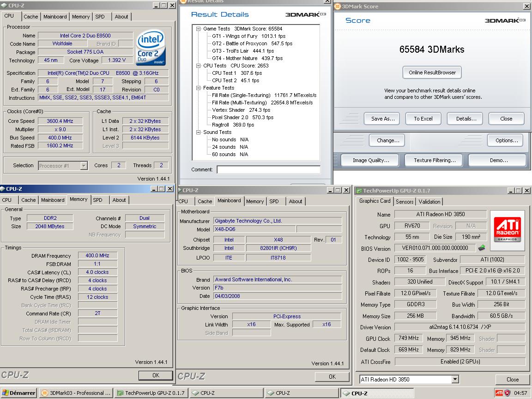
Task: Collapse the Feature Tests tree node
Action: pos(198,88)
